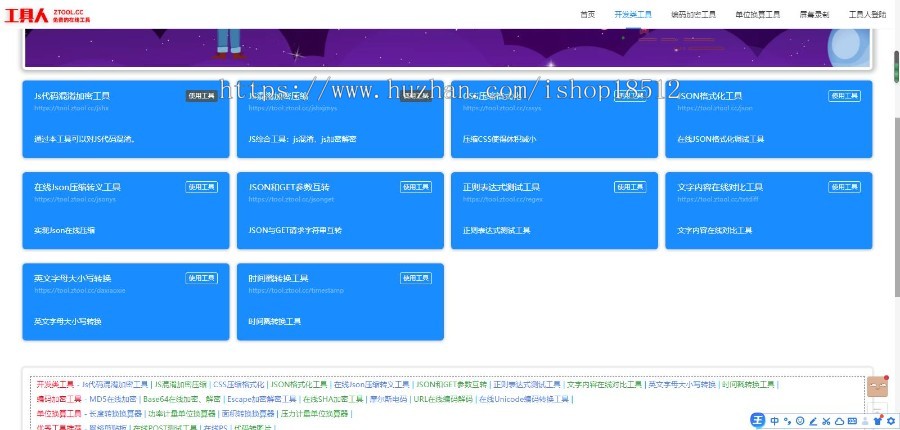Open the JSON和GET参数互转 card title
The width and height of the screenshot is (900, 430).
(289, 187)
